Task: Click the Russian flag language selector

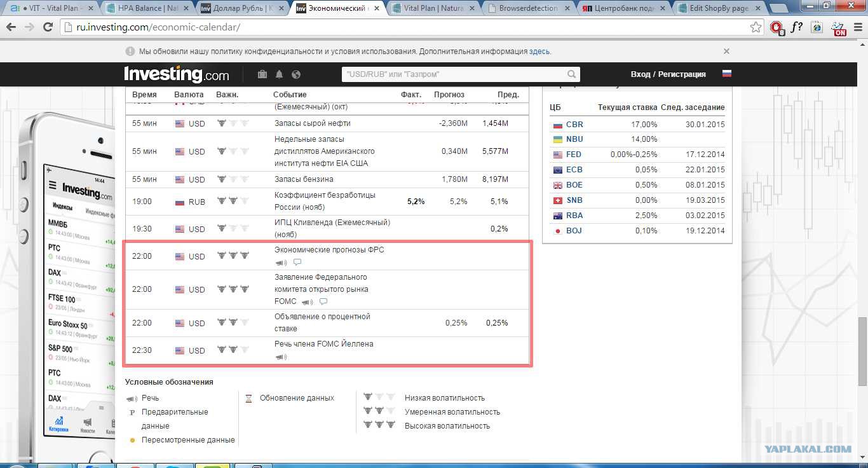Action: [x=727, y=74]
